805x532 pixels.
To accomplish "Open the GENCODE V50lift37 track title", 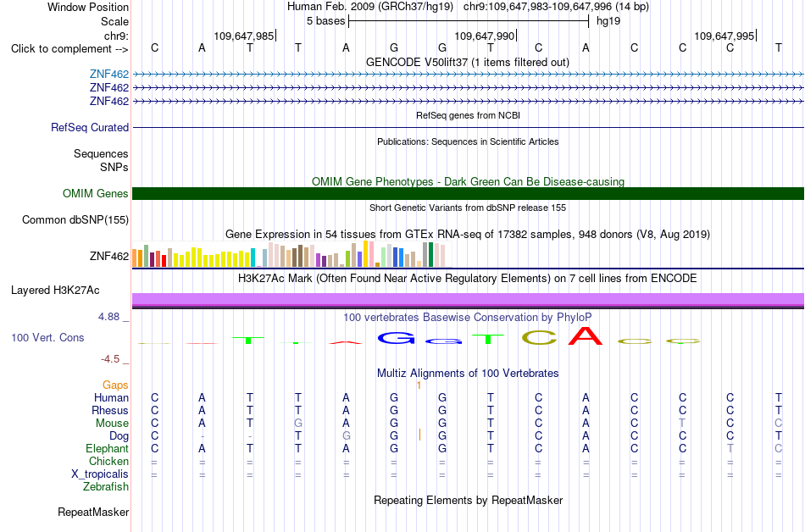I will 468,62.
